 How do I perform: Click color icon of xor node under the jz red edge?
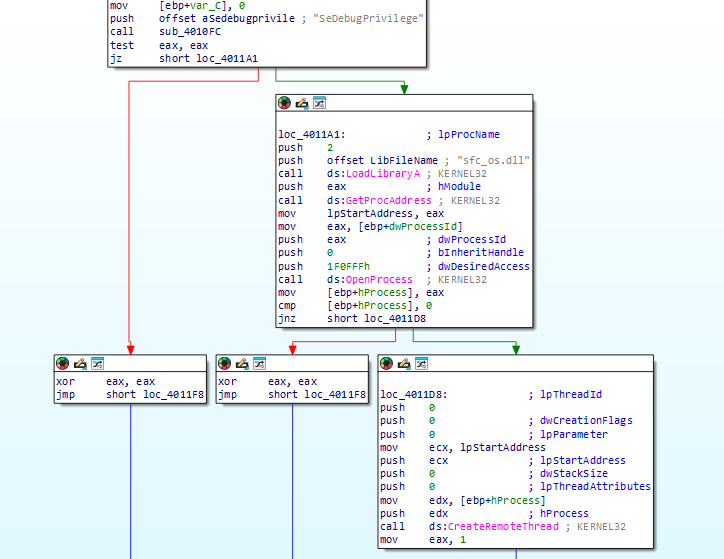click(62, 363)
